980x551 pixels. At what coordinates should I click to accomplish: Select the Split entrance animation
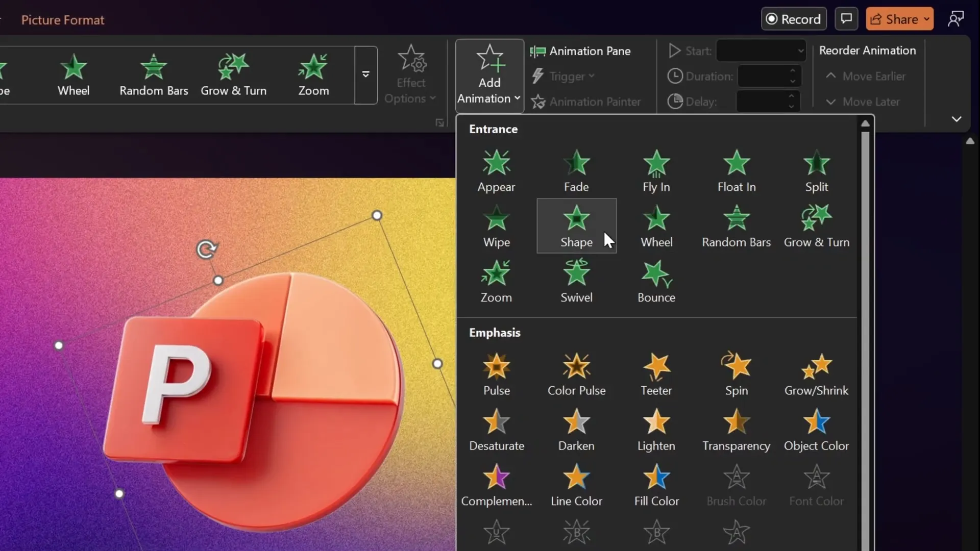(817, 171)
